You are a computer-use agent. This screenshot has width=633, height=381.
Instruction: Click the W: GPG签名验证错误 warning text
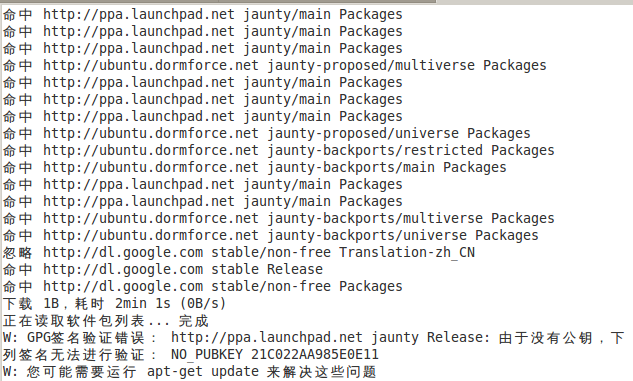(x=79, y=338)
